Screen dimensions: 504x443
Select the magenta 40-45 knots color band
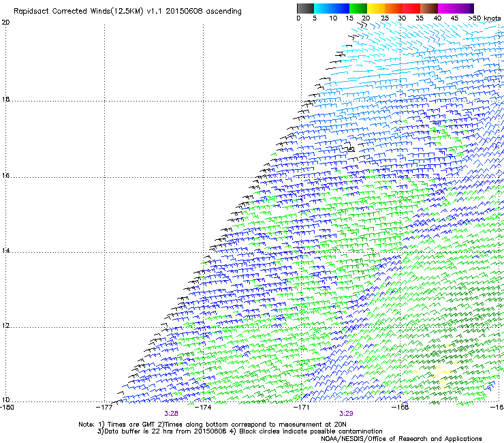click(x=447, y=8)
